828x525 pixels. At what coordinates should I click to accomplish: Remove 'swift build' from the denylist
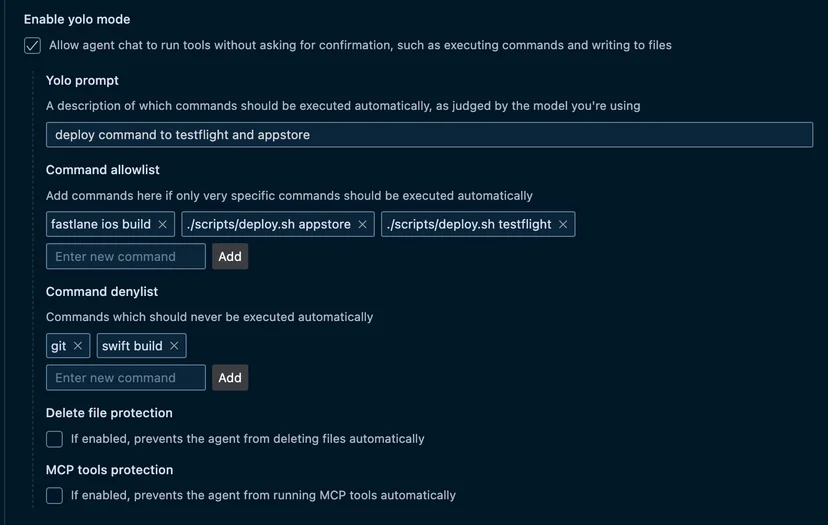click(174, 346)
